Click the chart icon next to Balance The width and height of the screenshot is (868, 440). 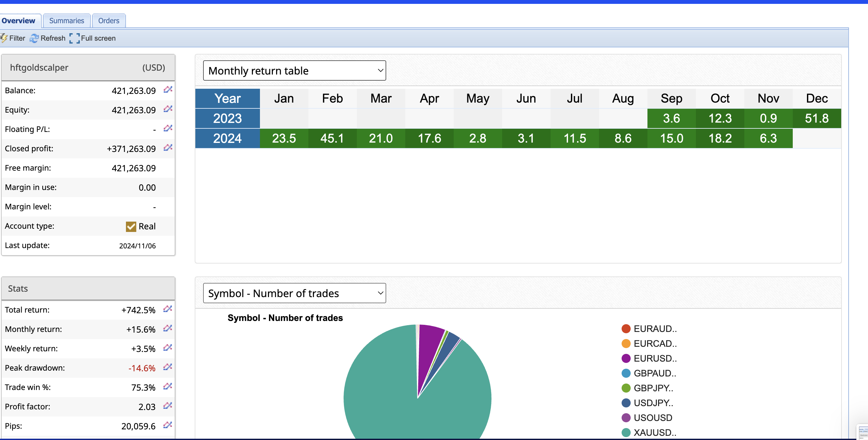click(x=168, y=90)
